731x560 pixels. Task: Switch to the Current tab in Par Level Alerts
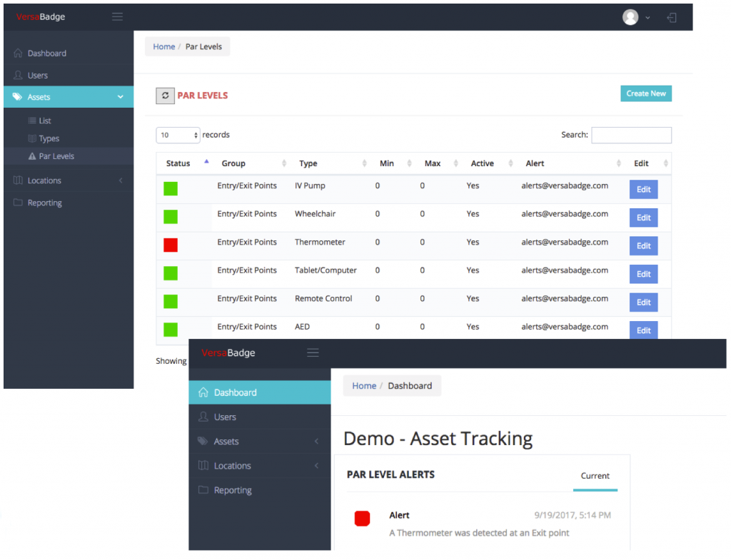pyautogui.click(x=595, y=476)
